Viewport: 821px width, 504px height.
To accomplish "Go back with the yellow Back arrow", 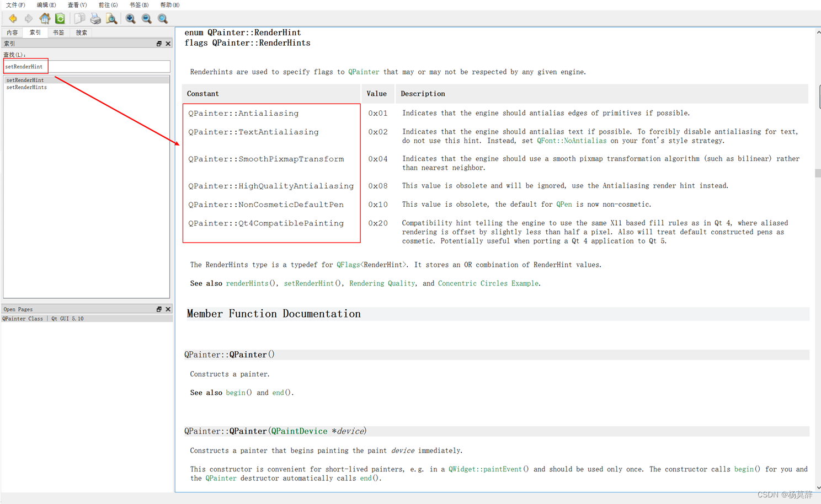I will point(13,19).
